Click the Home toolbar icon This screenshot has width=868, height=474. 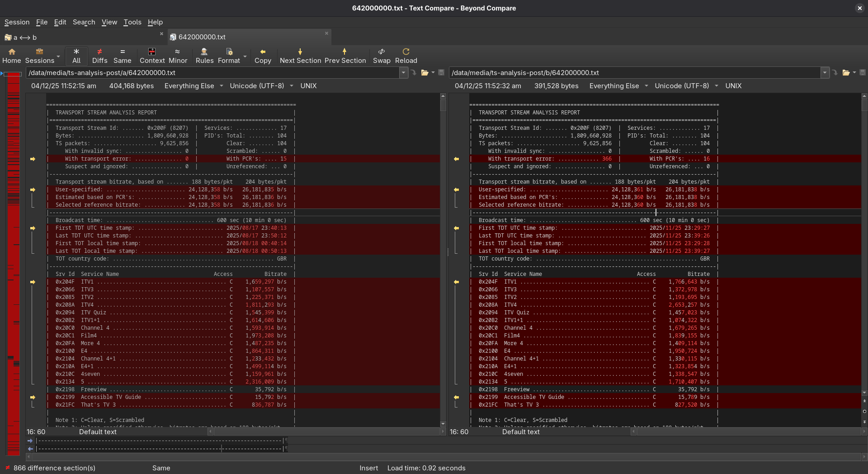pos(12,56)
